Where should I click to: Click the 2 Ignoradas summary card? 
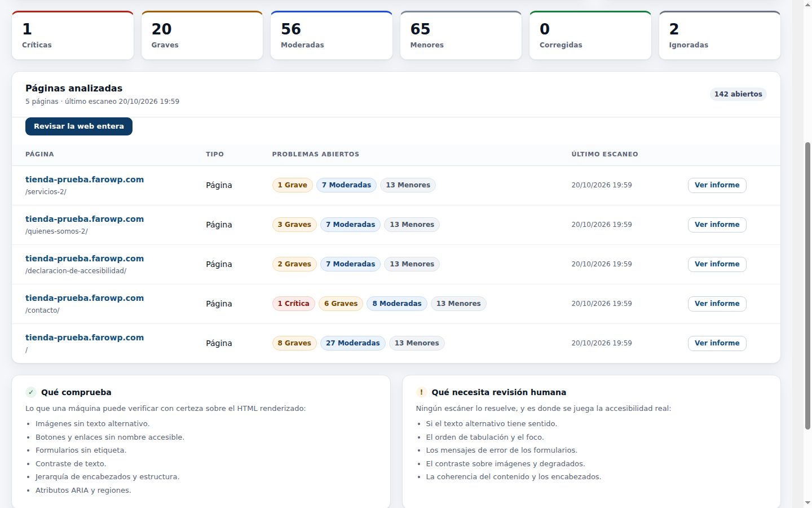point(720,35)
